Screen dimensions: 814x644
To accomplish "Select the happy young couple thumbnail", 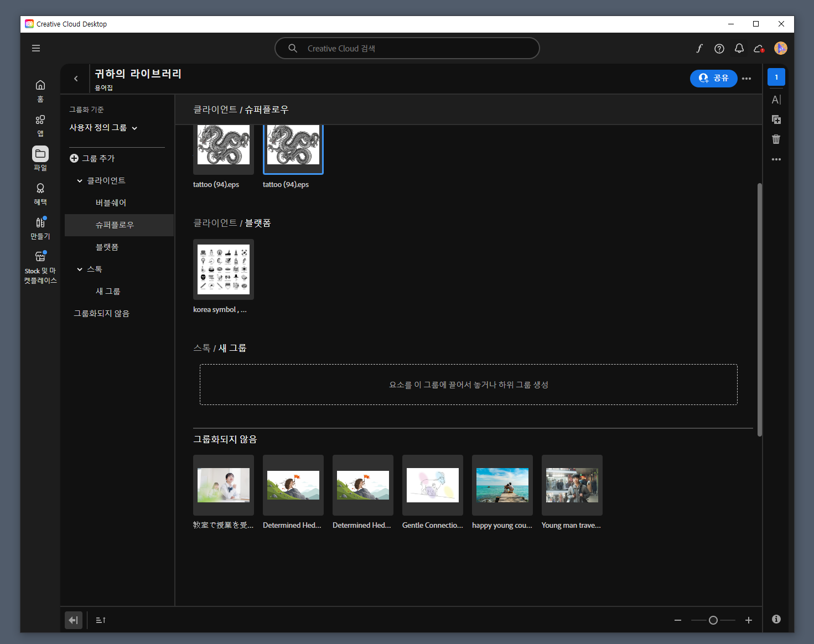I will click(502, 485).
